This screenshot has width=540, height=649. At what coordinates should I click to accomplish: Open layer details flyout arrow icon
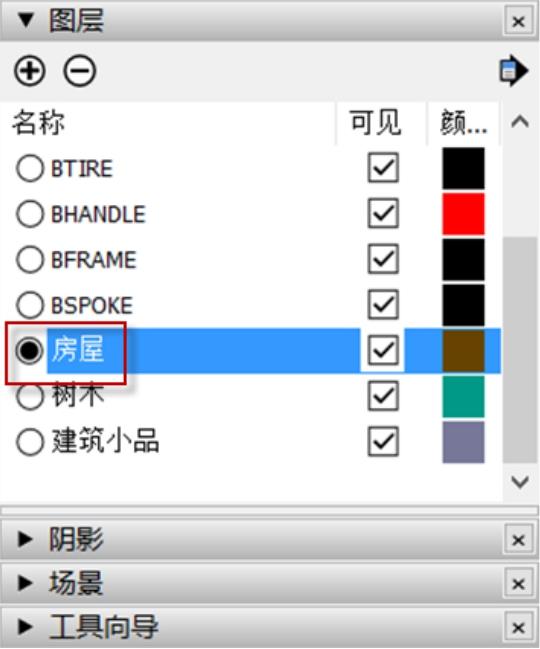(514, 71)
